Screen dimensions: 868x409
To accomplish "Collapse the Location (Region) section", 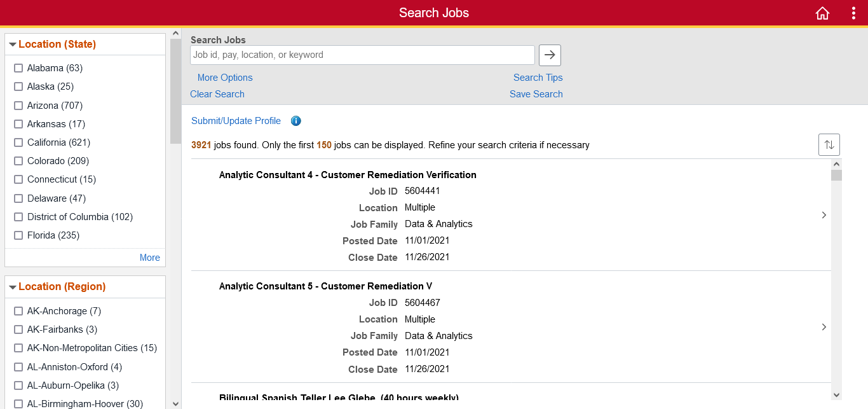I will [13, 287].
